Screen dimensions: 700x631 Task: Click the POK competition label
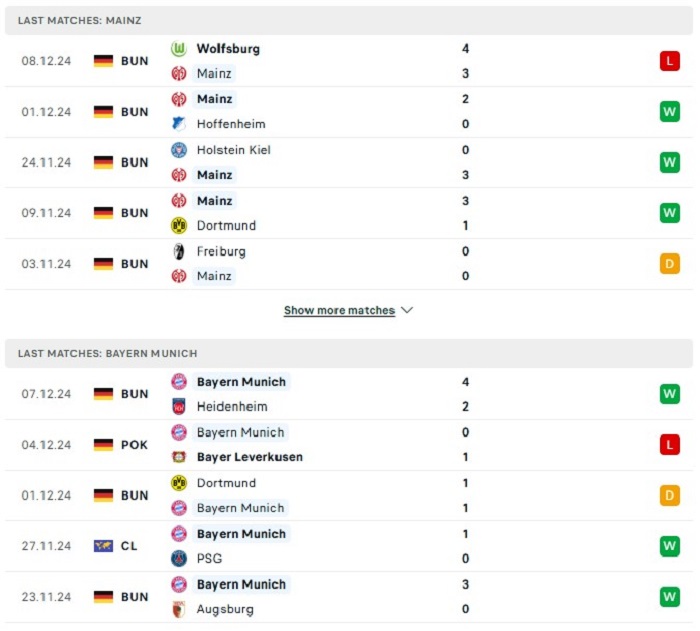tap(134, 445)
